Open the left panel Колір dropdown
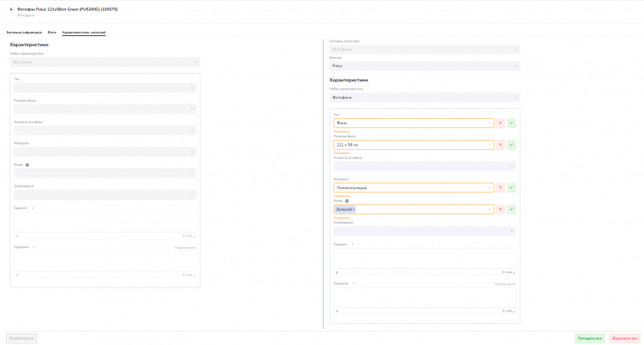Image resolution: width=644 pixels, height=345 pixels. click(105, 173)
